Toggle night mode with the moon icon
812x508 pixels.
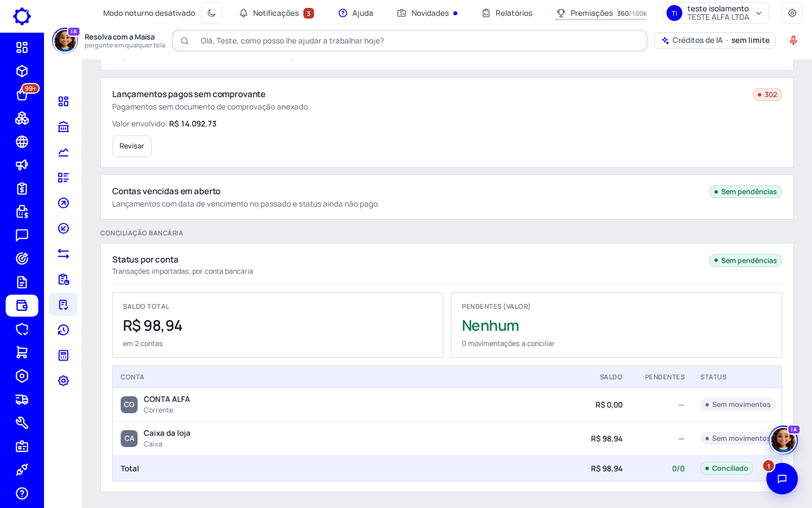pyautogui.click(x=211, y=13)
